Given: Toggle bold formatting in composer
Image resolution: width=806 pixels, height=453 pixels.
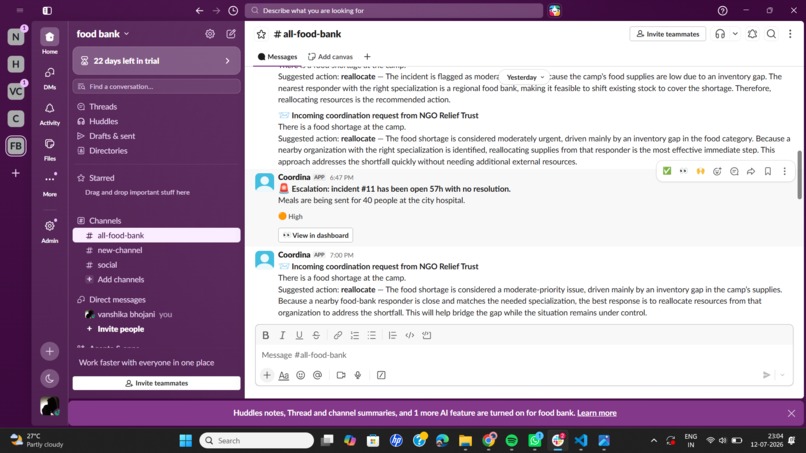Looking at the screenshot, I should (x=266, y=335).
